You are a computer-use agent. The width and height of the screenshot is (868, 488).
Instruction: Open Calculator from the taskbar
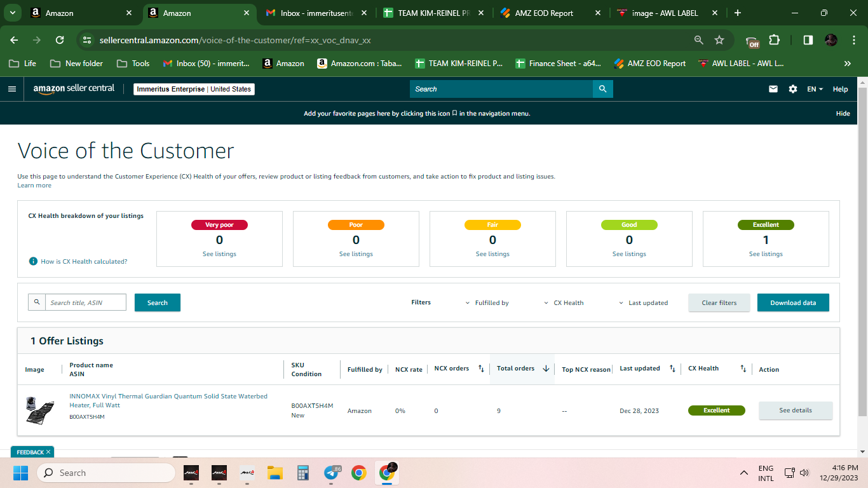pos(302,473)
